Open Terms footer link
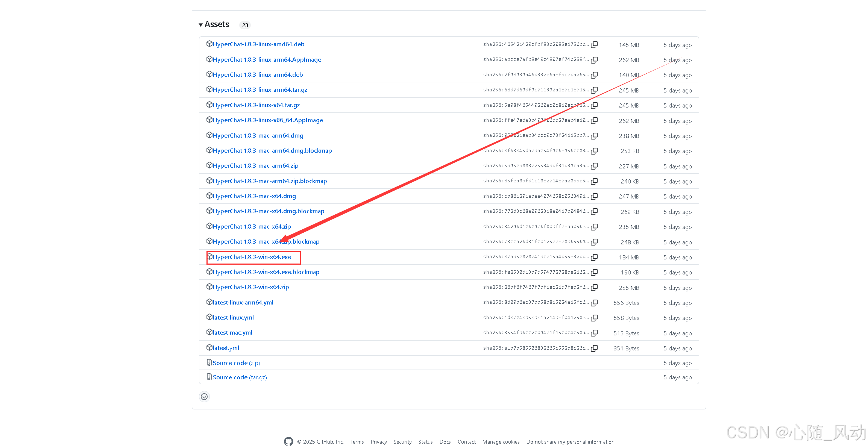This screenshot has height=447, width=868. [x=357, y=442]
